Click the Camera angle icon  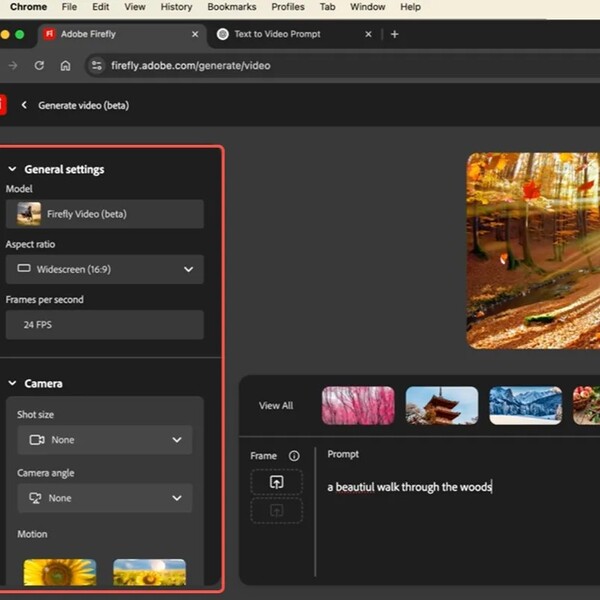point(35,498)
